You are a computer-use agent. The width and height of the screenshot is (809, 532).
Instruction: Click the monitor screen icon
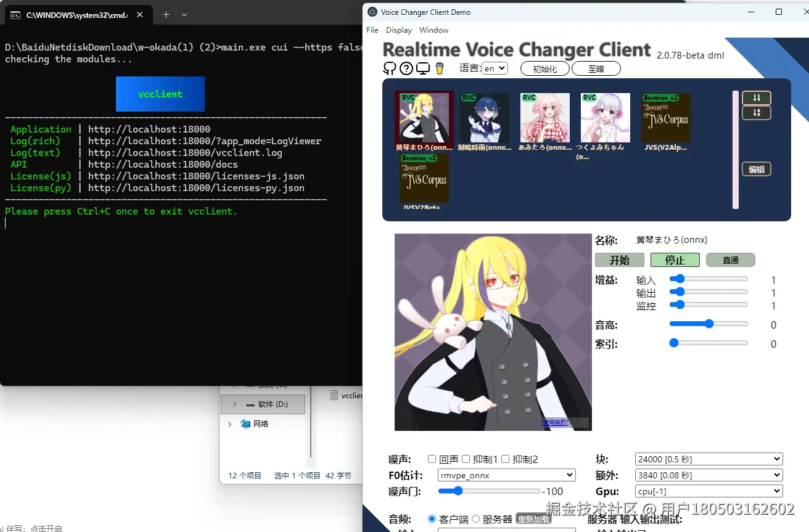(x=423, y=68)
